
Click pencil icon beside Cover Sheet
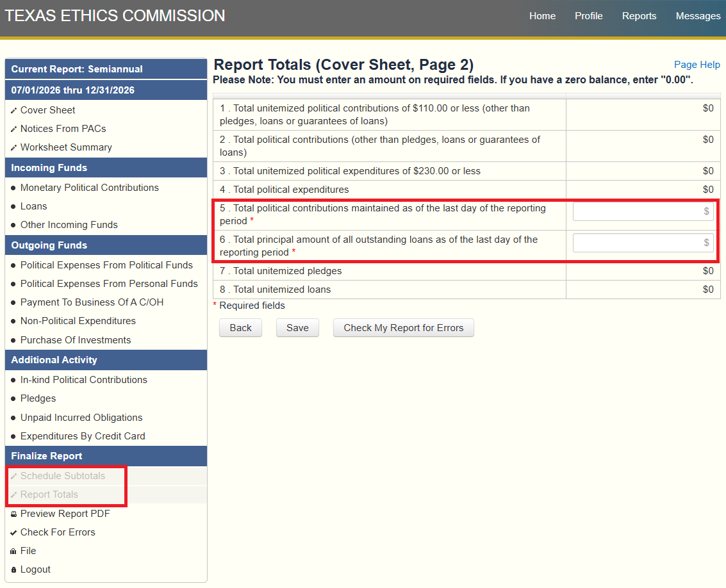pos(13,111)
